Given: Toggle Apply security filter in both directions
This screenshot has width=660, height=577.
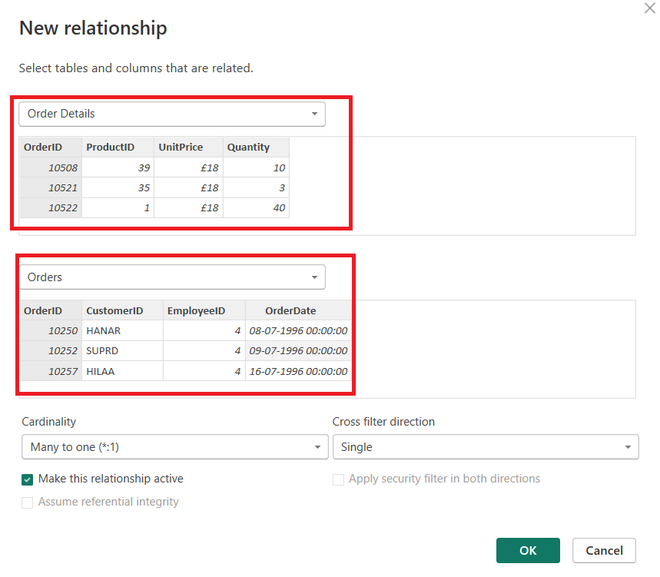Looking at the screenshot, I should pyautogui.click(x=339, y=479).
